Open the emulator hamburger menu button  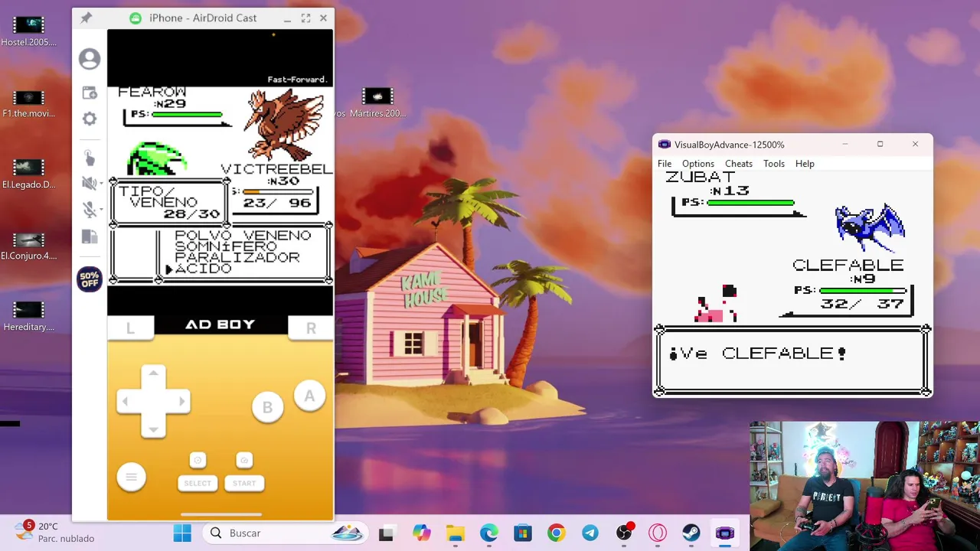131,478
